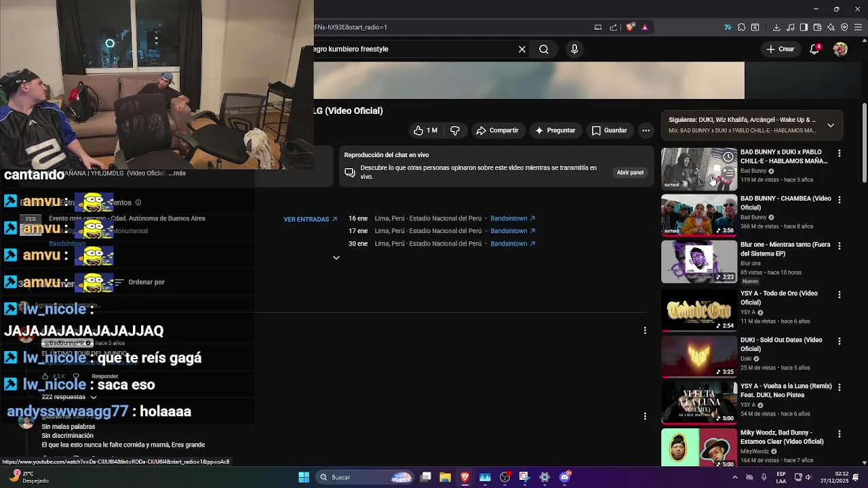Open DUKI - Sold Out Dates title
The image size is (868, 488).
click(781, 344)
